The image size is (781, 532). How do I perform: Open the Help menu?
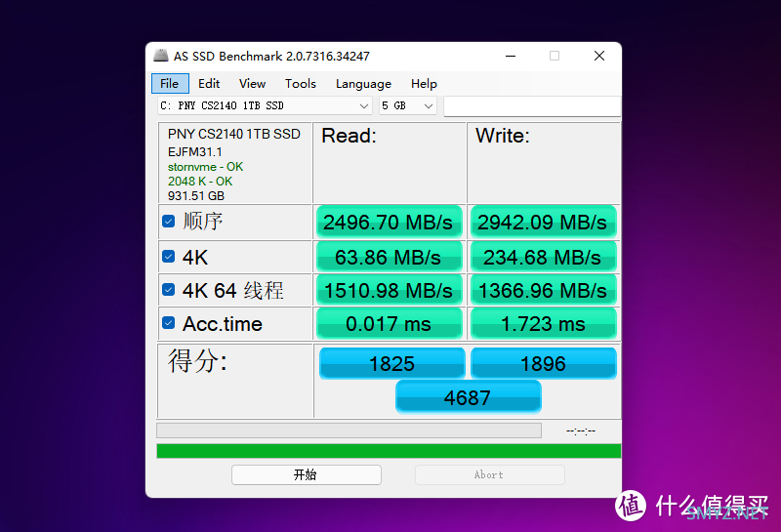(x=424, y=84)
